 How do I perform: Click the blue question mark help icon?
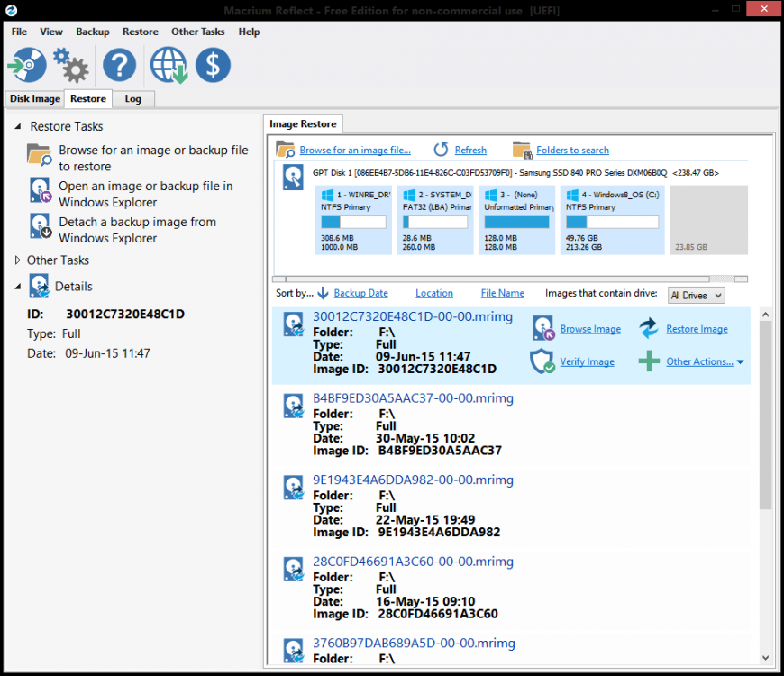pyautogui.click(x=120, y=65)
